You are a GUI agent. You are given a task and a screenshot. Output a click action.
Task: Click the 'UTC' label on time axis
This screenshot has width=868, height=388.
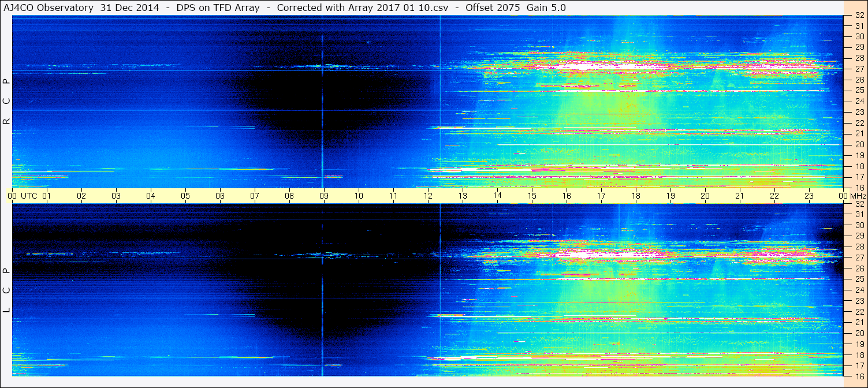click(x=29, y=196)
